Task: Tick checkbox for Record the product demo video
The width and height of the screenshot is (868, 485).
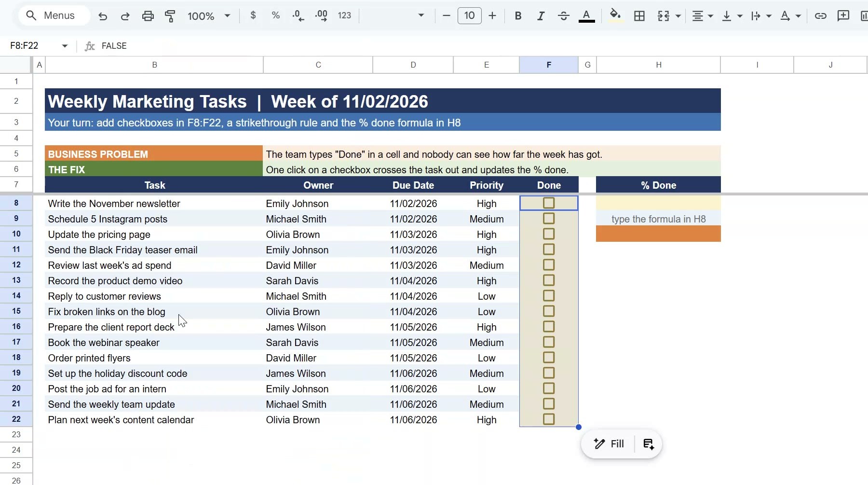Action: (549, 280)
